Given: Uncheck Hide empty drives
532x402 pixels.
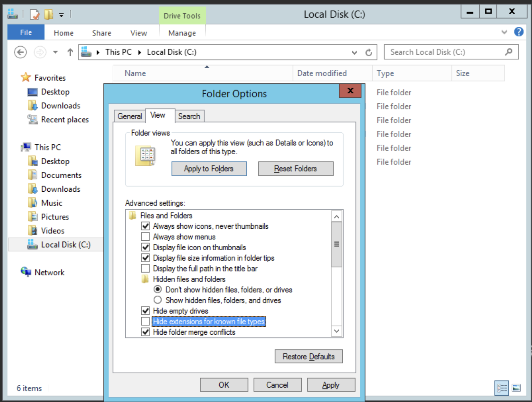Looking at the screenshot, I should 145,311.
